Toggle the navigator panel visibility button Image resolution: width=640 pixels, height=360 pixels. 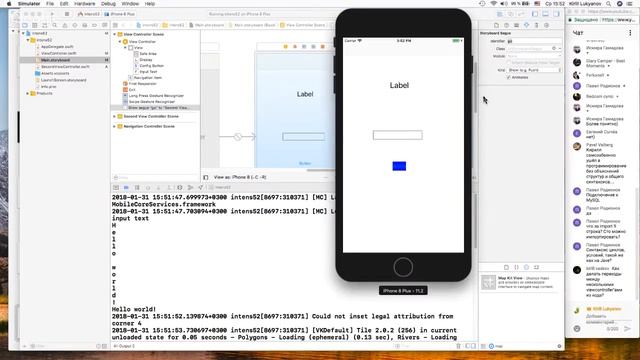(535, 14)
